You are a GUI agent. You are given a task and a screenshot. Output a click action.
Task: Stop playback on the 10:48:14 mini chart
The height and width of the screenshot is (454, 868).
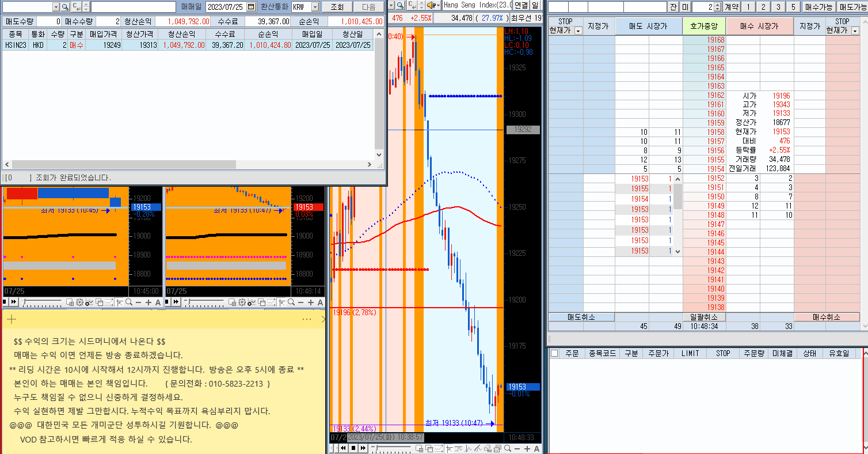click(167, 302)
